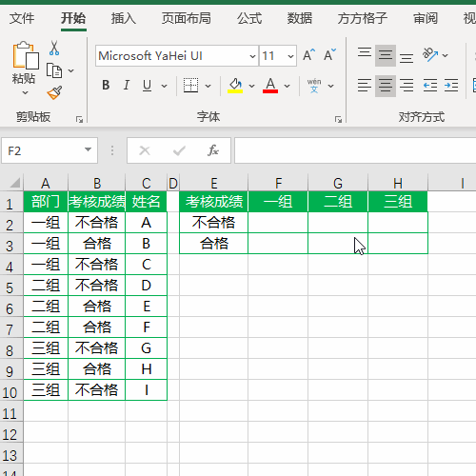
Task: Open phonetic guide dropdown arrow
Action: (x=330, y=86)
